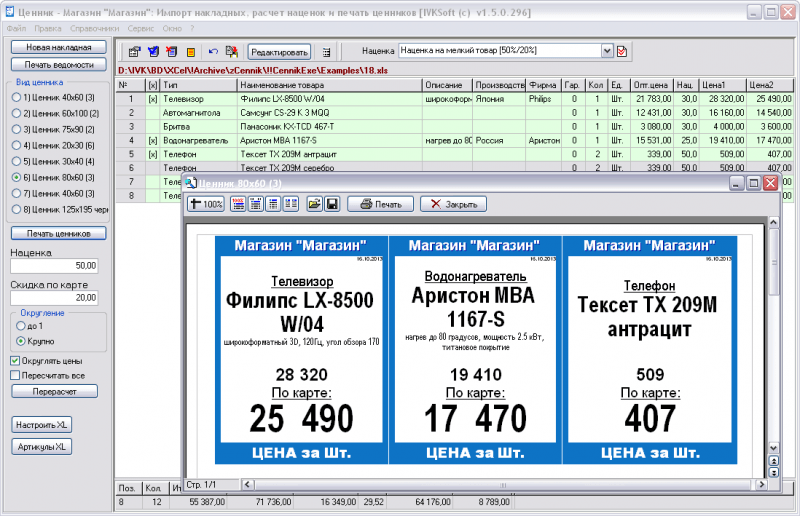Select radio option 3) Ценник 75x90

(x=16, y=129)
